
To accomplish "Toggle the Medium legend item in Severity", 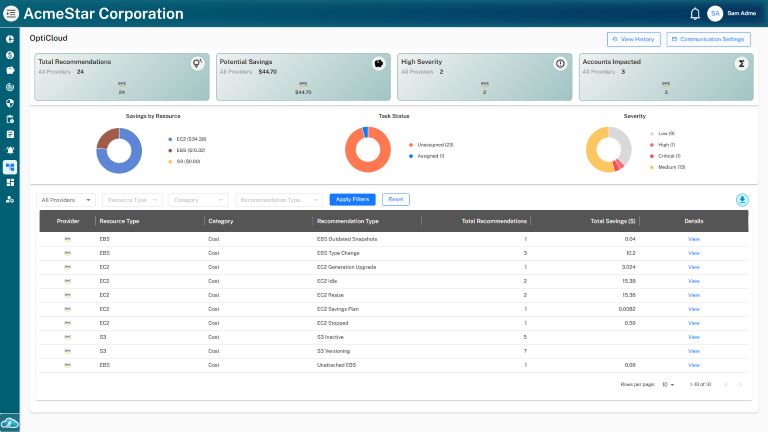I will pyautogui.click(x=666, y=167).
